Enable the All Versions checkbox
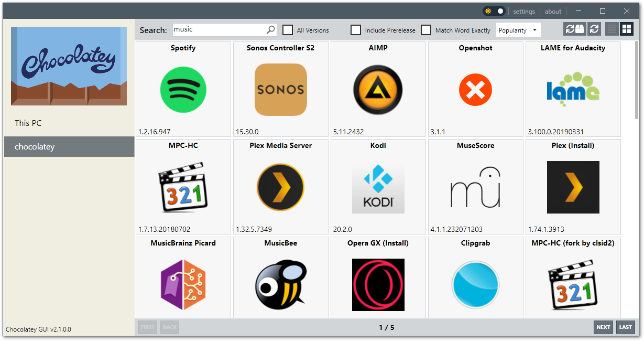Image resolution: width=644 pixels, height=341 pixels. (x=288, y=30)
